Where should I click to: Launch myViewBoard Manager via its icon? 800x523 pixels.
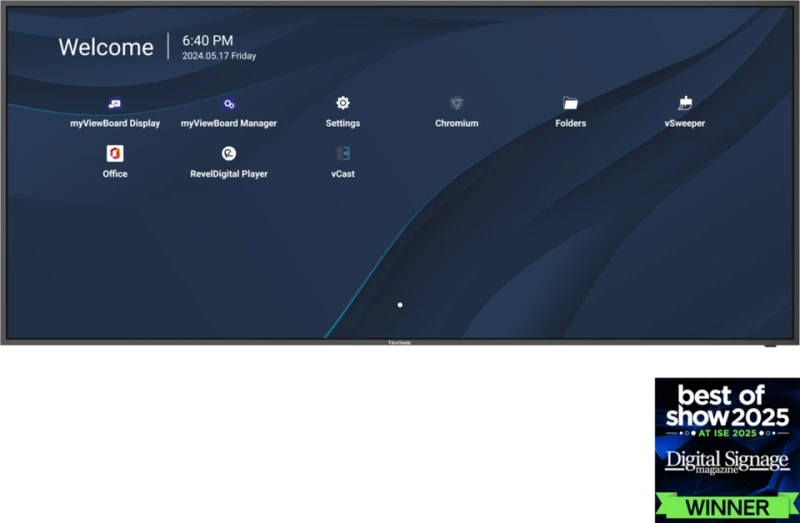229,104
